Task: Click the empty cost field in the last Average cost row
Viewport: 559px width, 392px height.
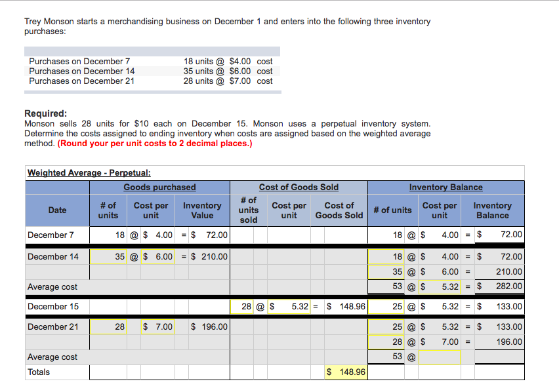Action: (439, 357)
